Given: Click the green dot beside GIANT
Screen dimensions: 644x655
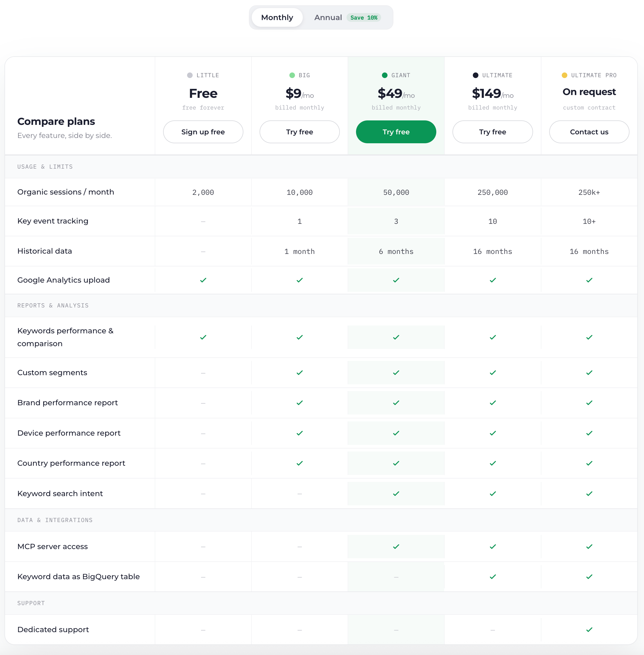Looking at the screenshot, I should [384, 75].
